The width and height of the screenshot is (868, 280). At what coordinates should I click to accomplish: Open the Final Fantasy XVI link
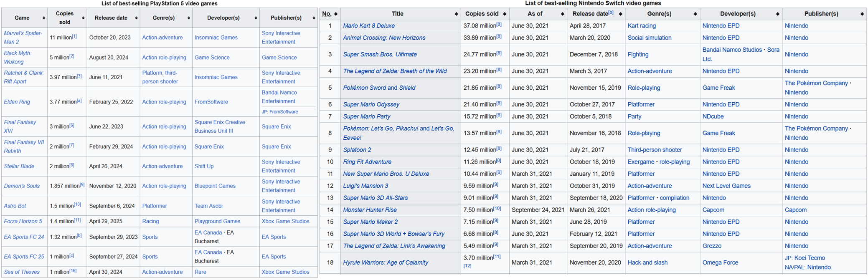pyautogui.click(x=20, y=126)
